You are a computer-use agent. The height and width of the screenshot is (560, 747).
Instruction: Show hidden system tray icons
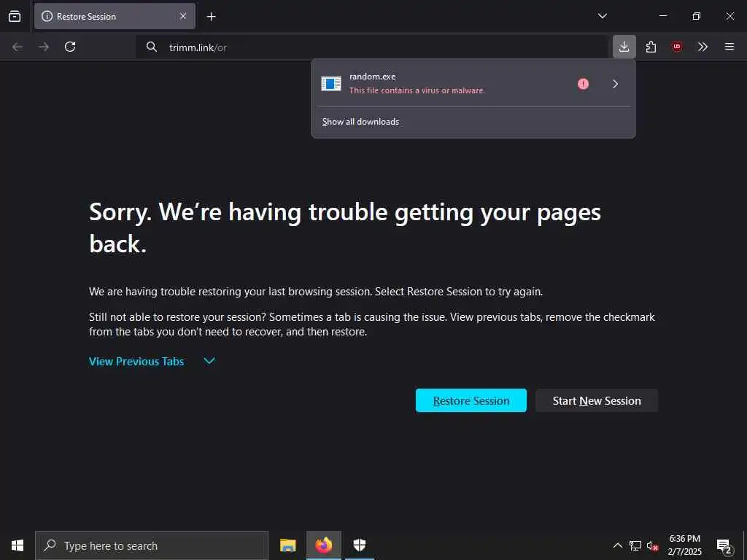(x=617, y=545)
